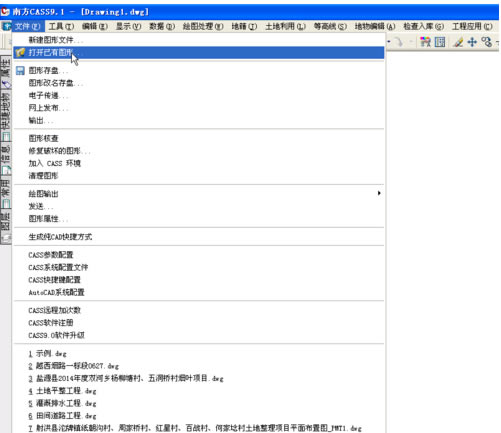501x433 pixels.
Task: Select the paintbrush toolbar icon
Action: [x=458, y=42]
